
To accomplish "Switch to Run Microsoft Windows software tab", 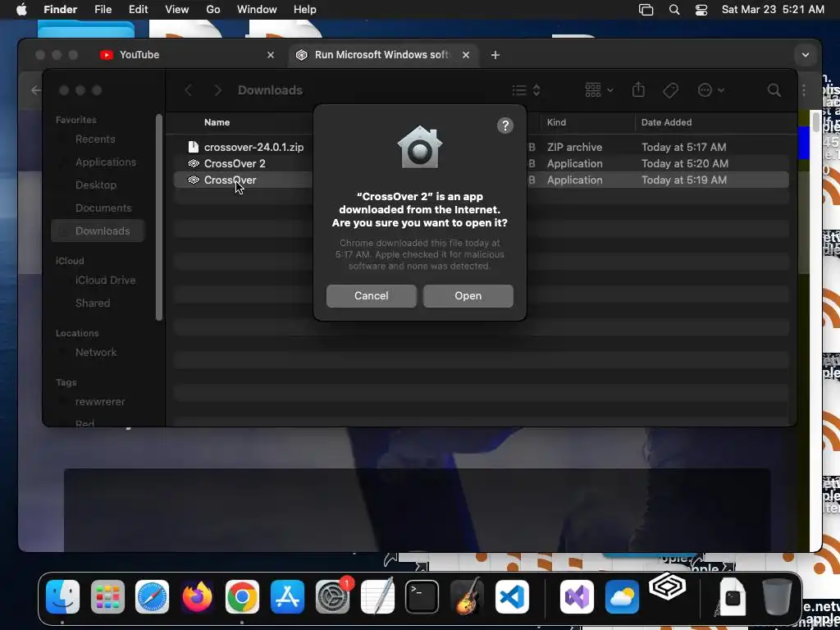I will coord(381,55).
